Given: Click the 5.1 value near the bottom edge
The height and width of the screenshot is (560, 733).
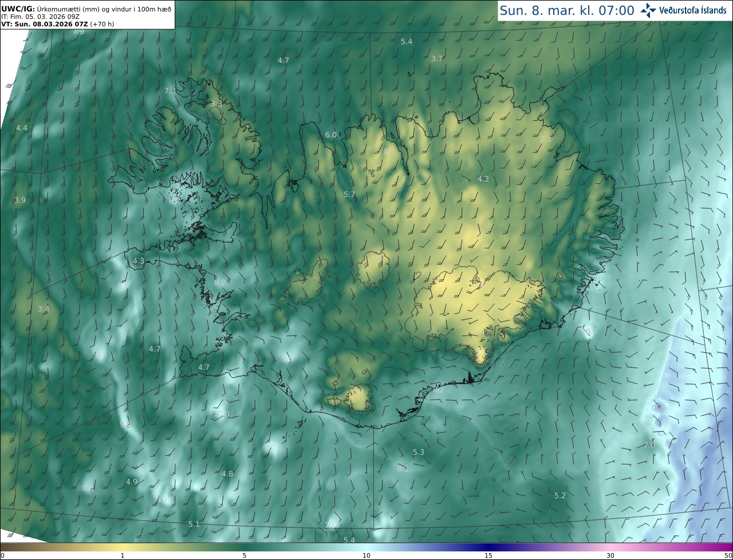Looking at the screenshot, I should (x=194, y=524).
